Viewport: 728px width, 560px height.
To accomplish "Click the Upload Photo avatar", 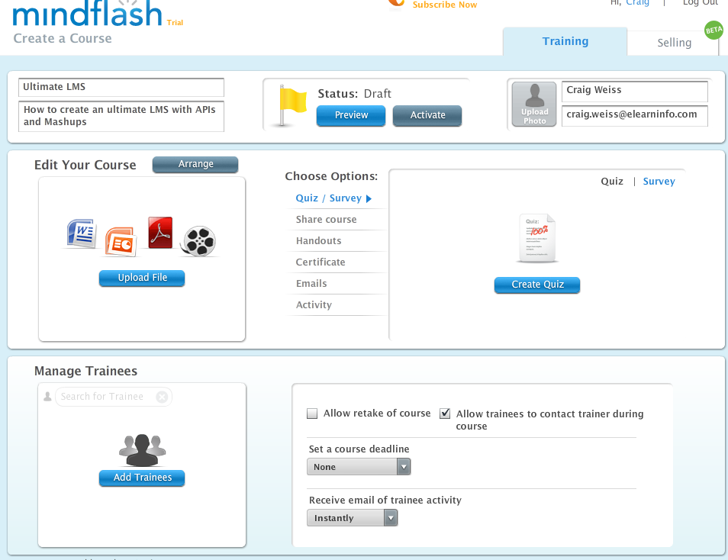I will (534, 105).
